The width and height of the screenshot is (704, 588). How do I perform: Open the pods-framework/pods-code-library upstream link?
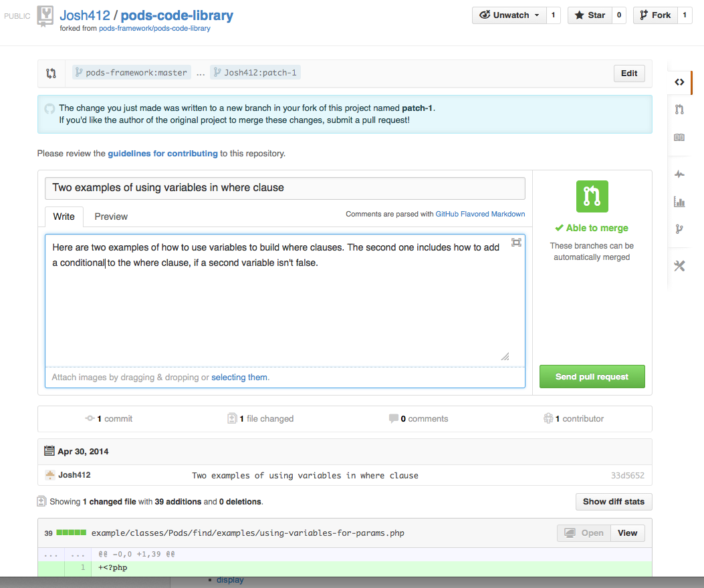[154, 28]
